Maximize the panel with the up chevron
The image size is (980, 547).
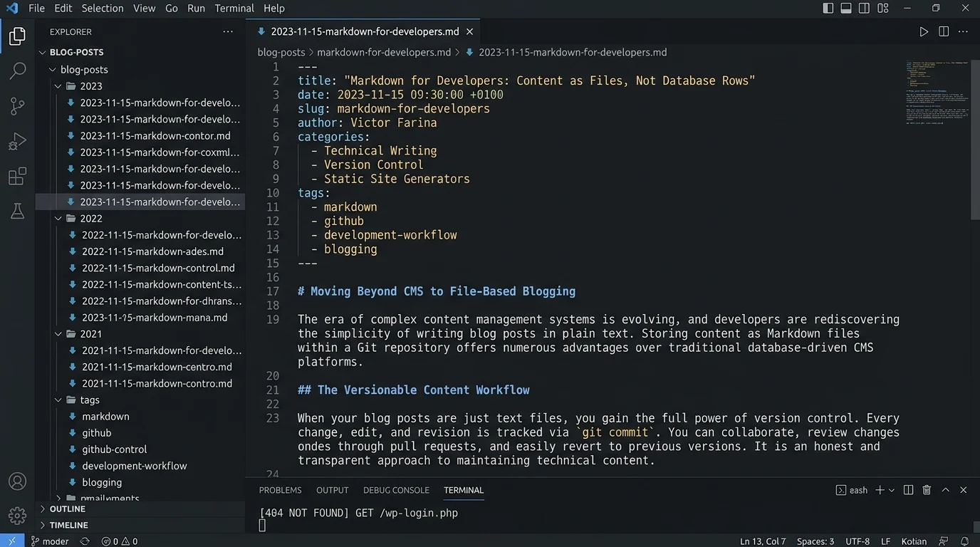945,490
